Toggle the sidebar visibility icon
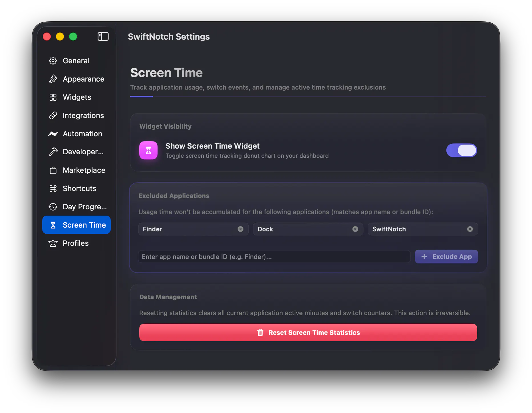 click(103, 37)
